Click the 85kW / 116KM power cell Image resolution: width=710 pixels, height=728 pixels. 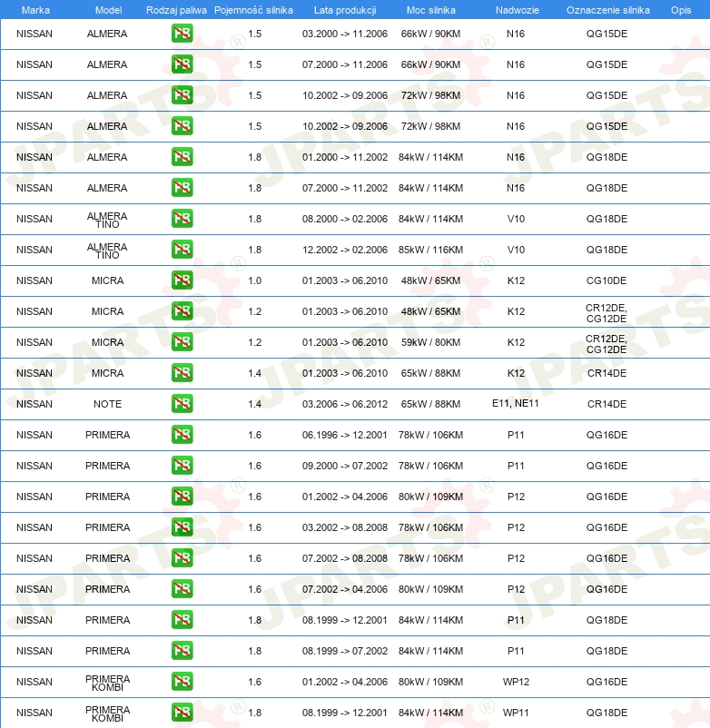pyautogui.click(x=430, y=250)
